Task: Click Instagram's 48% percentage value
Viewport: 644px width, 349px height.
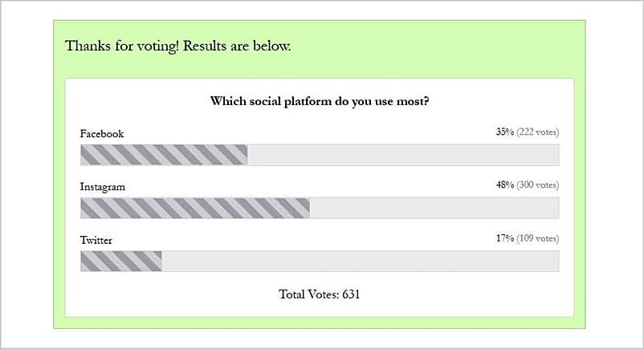Action: pyautogui.click(x=504, y=185)
